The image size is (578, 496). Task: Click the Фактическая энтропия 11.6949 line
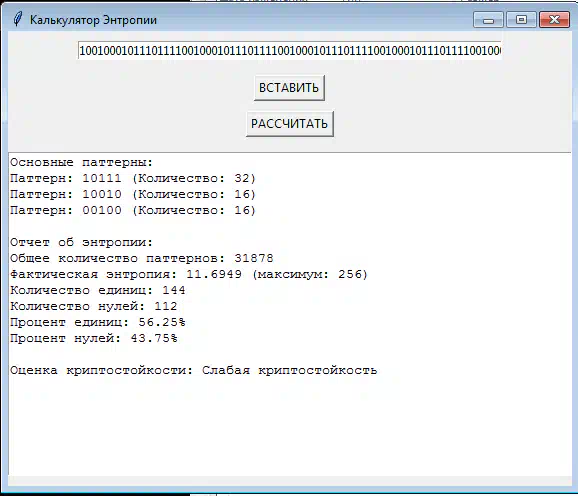pyautogui.click(x=189, y=274)
